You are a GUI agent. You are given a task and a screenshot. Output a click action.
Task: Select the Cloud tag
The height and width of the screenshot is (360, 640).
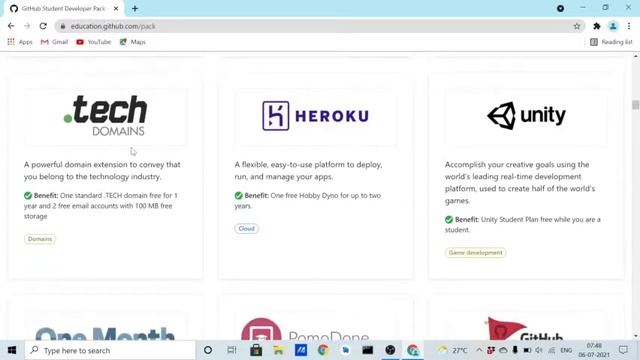pos(247,229)
